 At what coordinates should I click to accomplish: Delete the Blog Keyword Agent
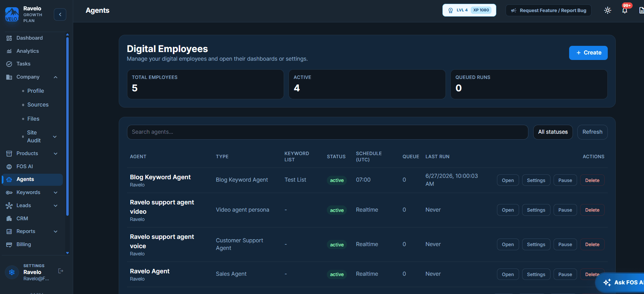pos(592,180)
